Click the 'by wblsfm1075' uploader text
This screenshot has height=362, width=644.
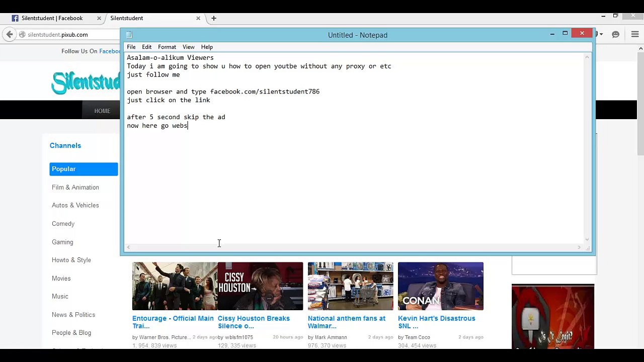click(235, 337)
